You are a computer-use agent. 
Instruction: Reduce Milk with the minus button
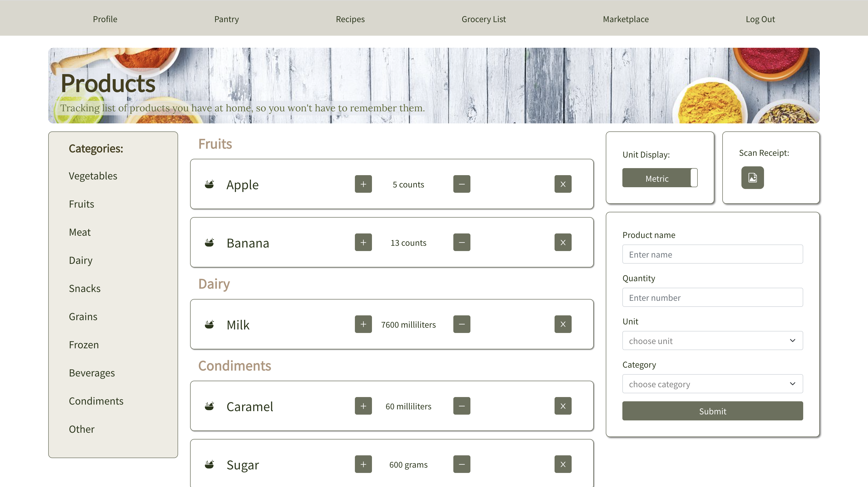[462, 324]
